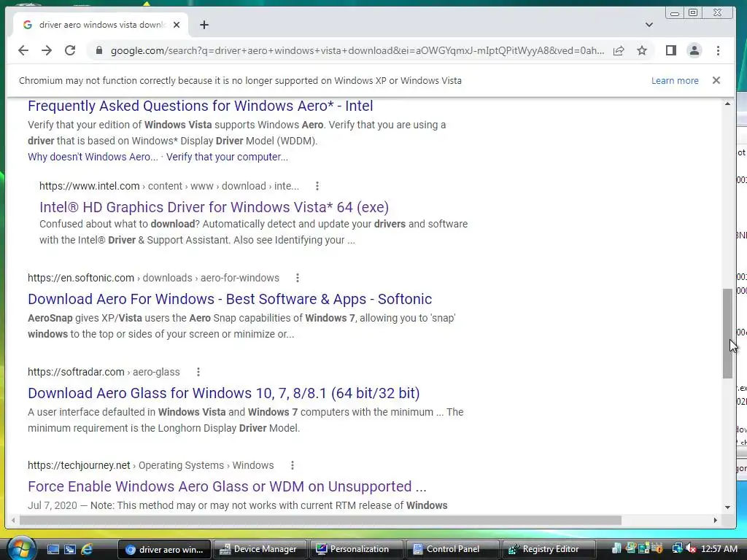Click vertical scrollbar up arrow
The image size is (747, 560).
[727, 104]
